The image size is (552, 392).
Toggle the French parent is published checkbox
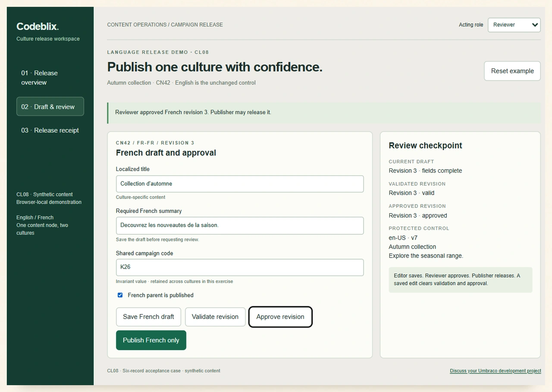click(120, 296)
